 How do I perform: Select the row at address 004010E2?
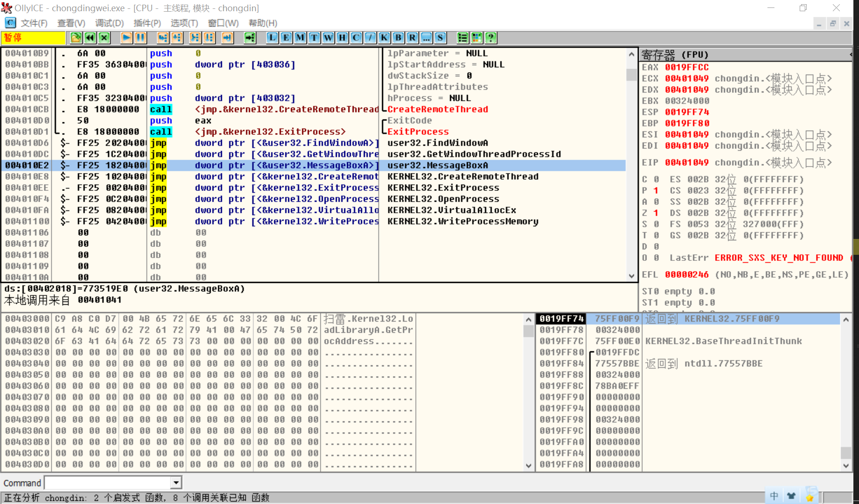314,165
